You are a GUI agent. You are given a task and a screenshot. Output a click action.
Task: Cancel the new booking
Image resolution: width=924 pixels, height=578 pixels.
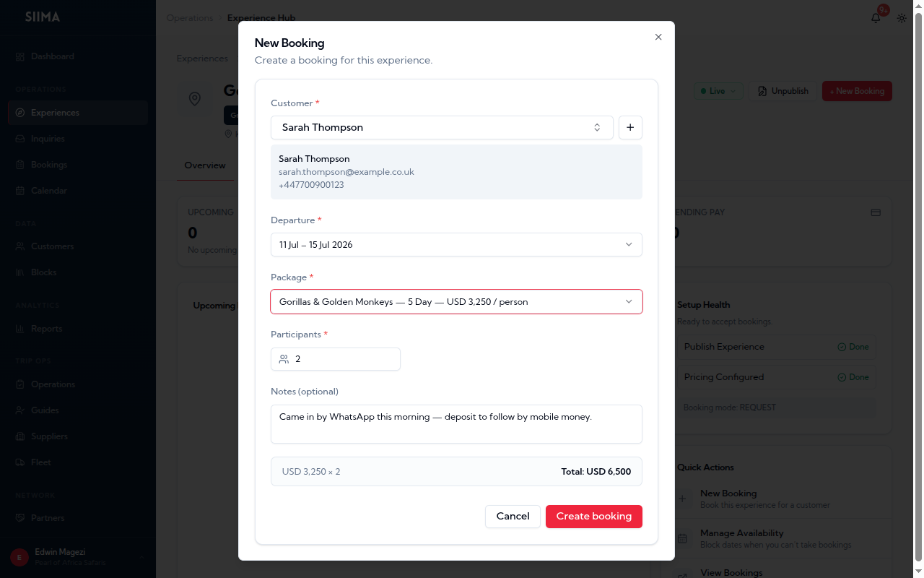click(x=513, y=516)
